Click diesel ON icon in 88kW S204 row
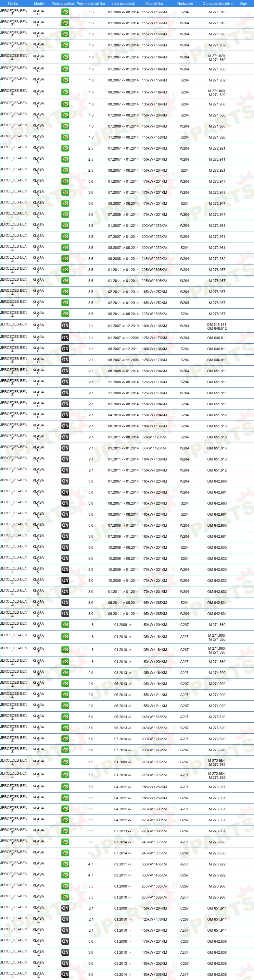The width and height of the screenshot is (254, 980). pyautogui.click(x=65, y=437)
